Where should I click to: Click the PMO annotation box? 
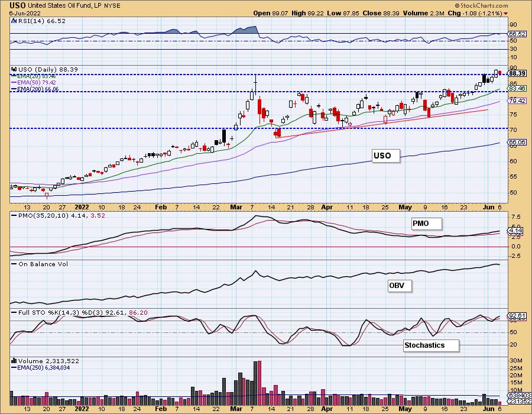click(427, 224)
